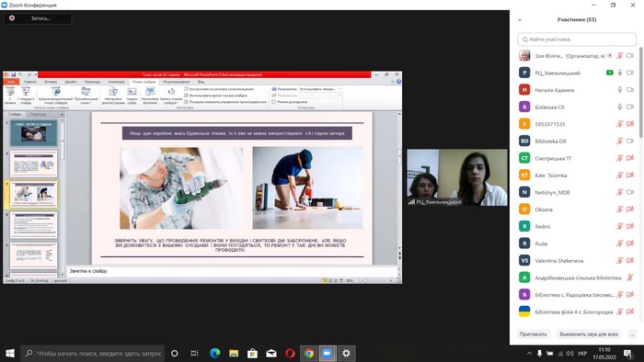Screen dimensions: 644x362
Task: Open more options (…) in participants panel
Action: pyautogui.click(x=633, y=334)
